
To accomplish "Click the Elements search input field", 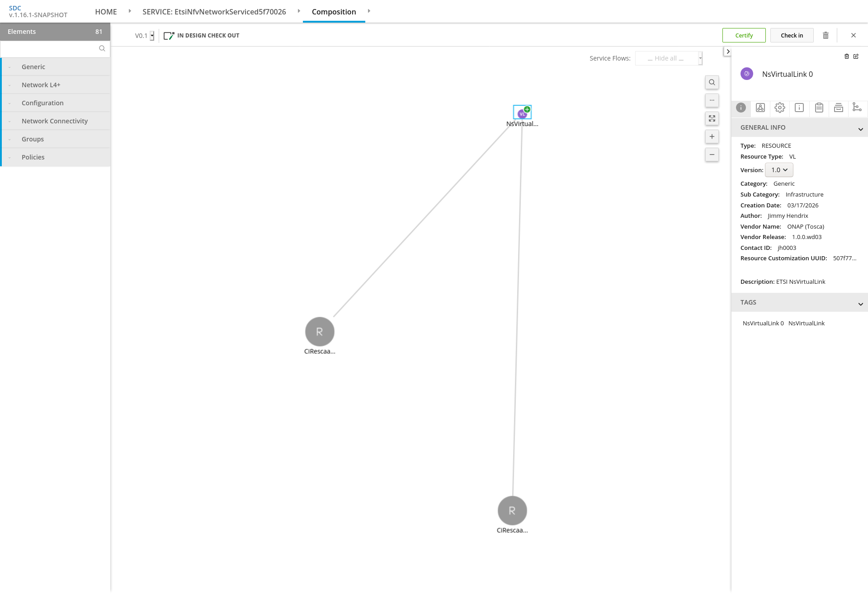I will point(50,49).
